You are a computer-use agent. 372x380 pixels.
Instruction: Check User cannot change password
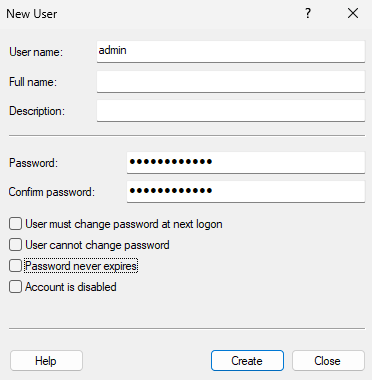(x=15, y=245)
